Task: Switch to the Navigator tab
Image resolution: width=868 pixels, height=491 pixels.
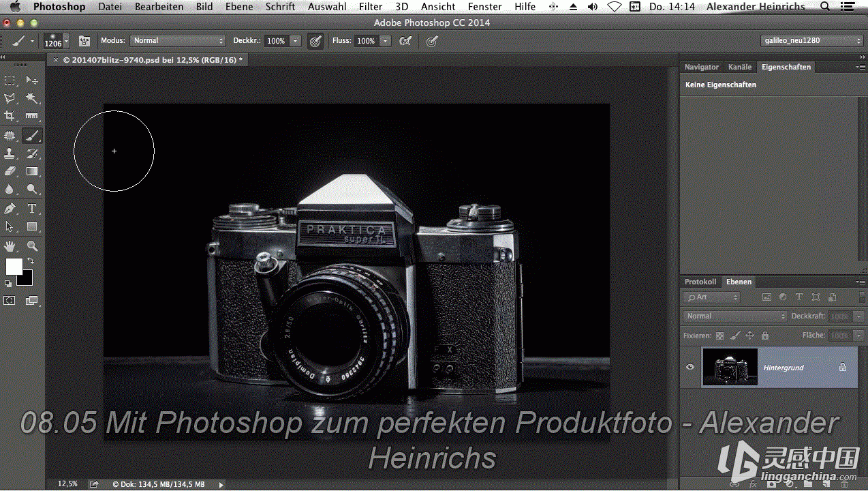Action: 702,67
